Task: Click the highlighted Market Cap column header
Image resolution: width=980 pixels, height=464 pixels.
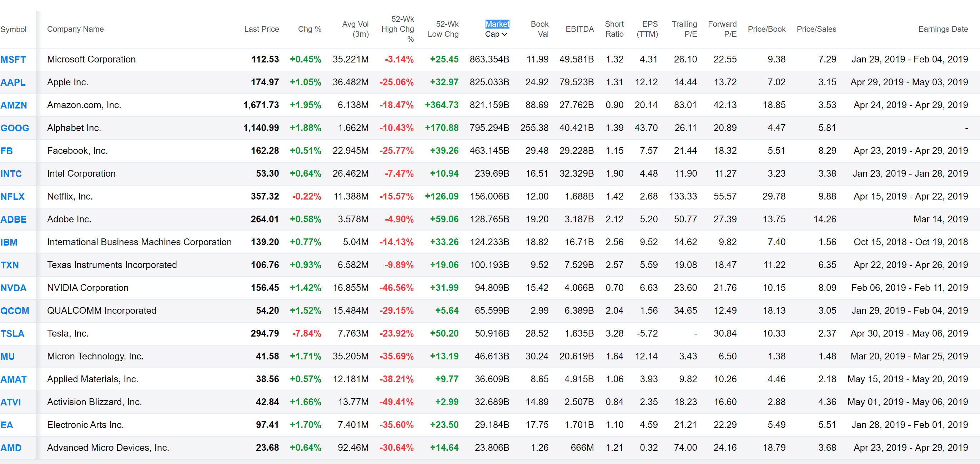Action: 497,29
